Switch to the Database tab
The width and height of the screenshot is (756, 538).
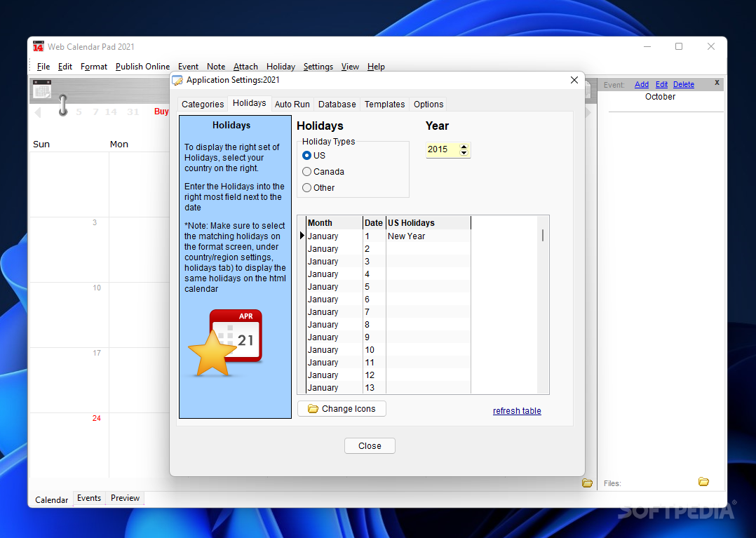point(337,104)
